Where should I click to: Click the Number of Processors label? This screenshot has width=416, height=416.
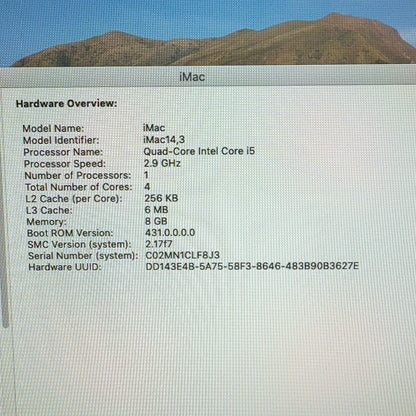(x=78, y=175)
